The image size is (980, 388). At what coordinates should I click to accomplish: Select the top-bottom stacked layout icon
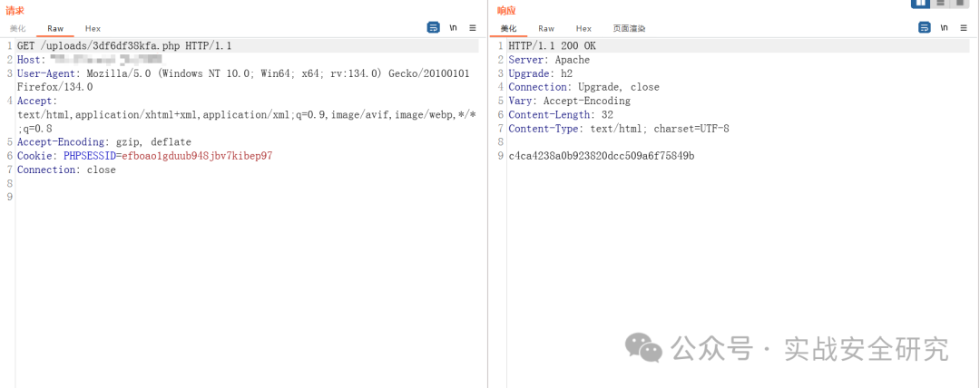[941, 3]
